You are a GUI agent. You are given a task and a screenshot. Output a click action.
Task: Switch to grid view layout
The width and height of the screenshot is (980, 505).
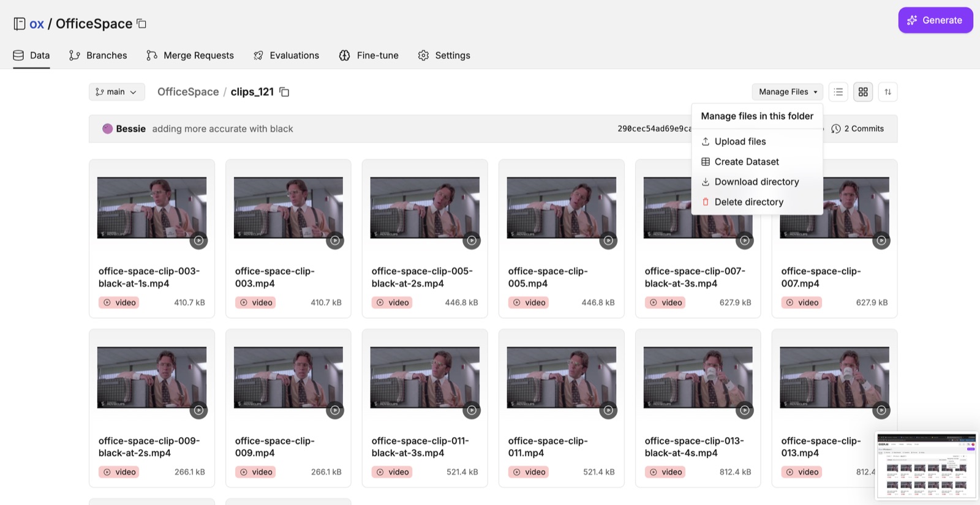click(863, 92)
